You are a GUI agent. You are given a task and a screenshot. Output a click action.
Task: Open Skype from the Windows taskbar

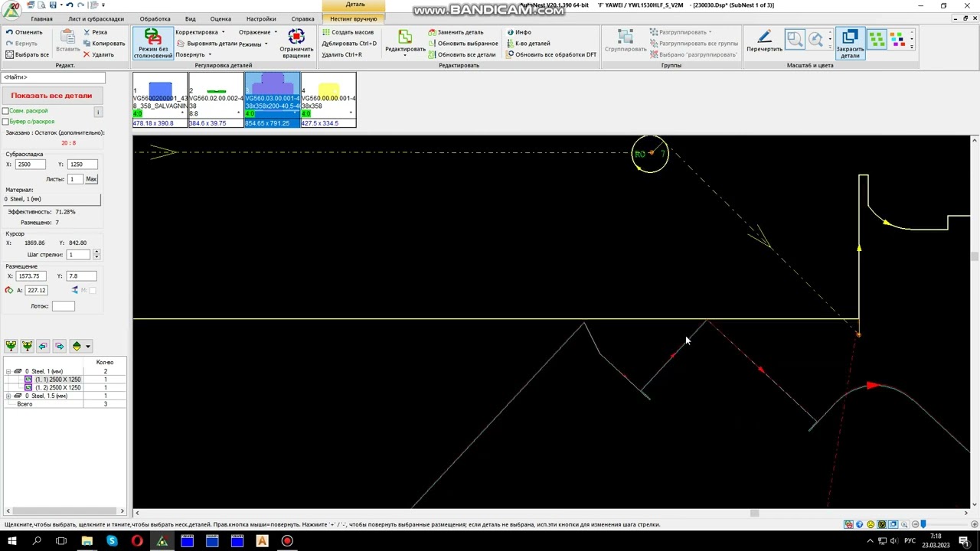(x=112, y=541)
